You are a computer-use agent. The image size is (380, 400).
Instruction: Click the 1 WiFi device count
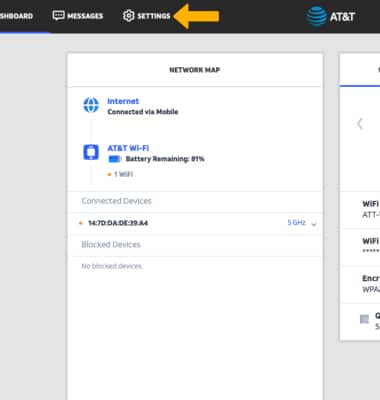pos(123,174)
